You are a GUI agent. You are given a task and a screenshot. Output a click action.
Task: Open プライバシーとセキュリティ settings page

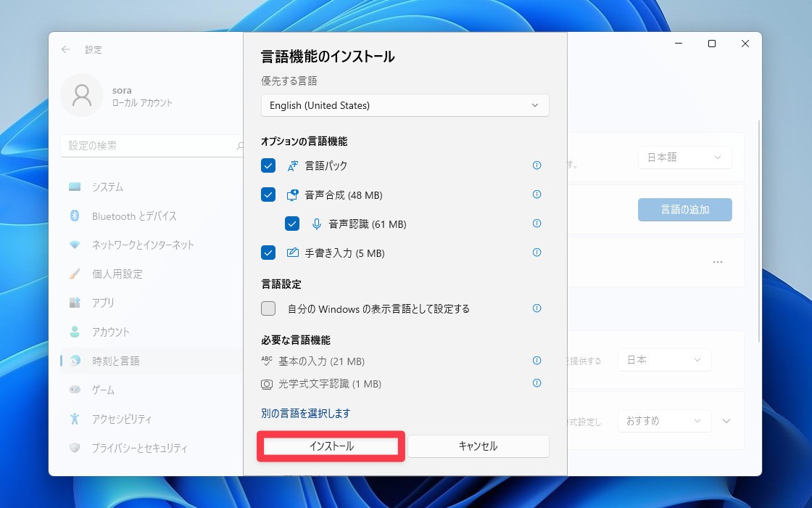pos(152,448)
